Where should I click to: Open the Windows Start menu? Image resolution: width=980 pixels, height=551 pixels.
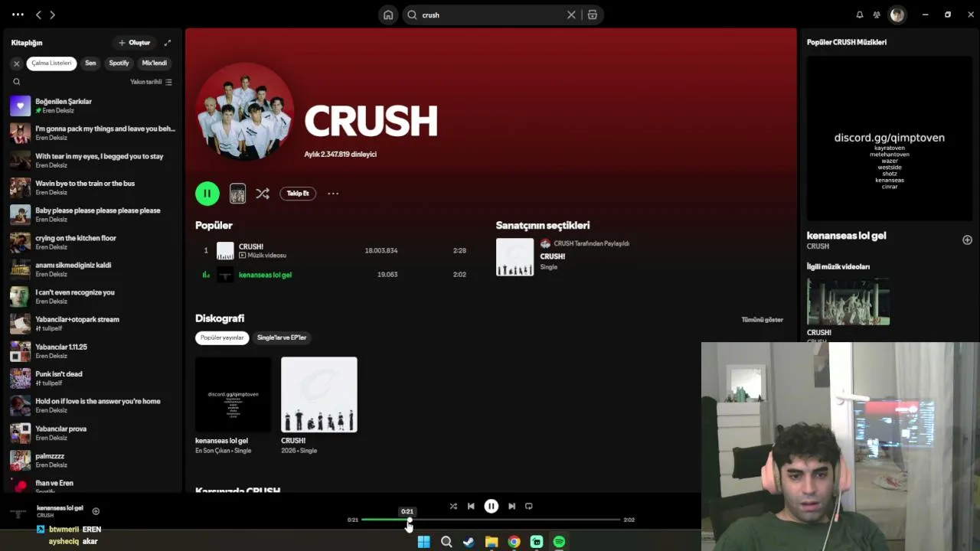(x=423, y=542)
